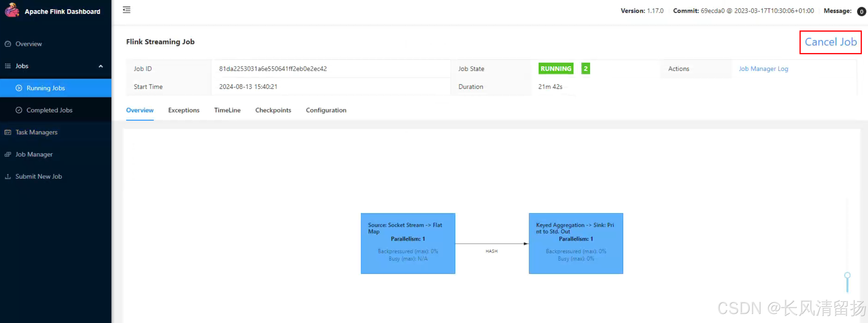Open Submit New Job page
Image resolution: width=868 pixels, height=323 pixels.
coord(56,176)
